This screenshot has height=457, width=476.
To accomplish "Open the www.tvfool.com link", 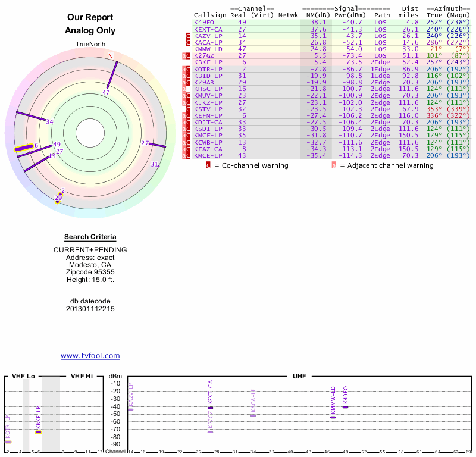I will 90,356.
